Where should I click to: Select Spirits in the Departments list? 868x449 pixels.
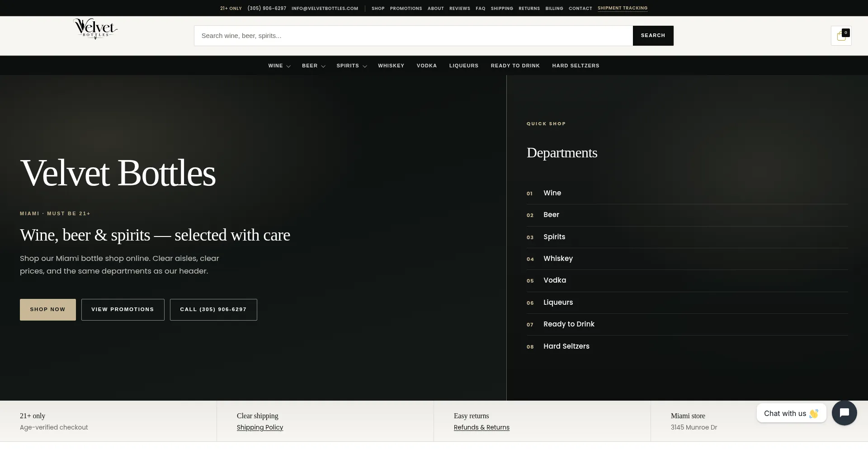(687, 237)
